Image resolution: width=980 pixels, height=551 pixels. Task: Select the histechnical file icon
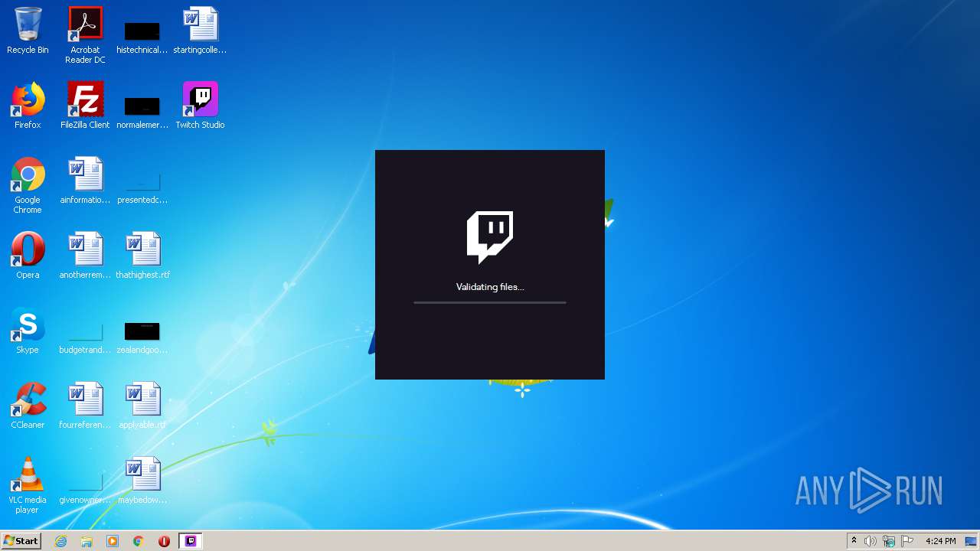[142, 31]
